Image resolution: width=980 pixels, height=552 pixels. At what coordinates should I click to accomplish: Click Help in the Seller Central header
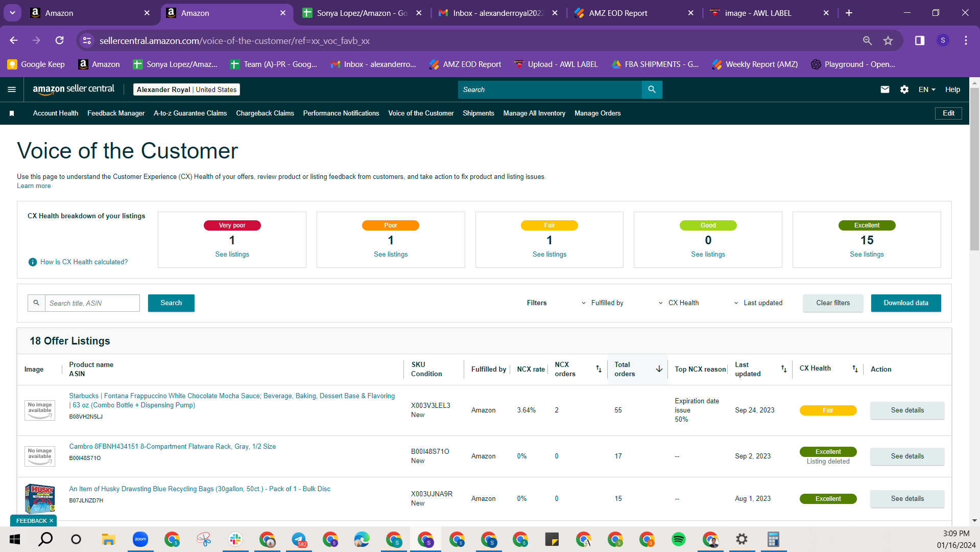(x=952, y=89)
